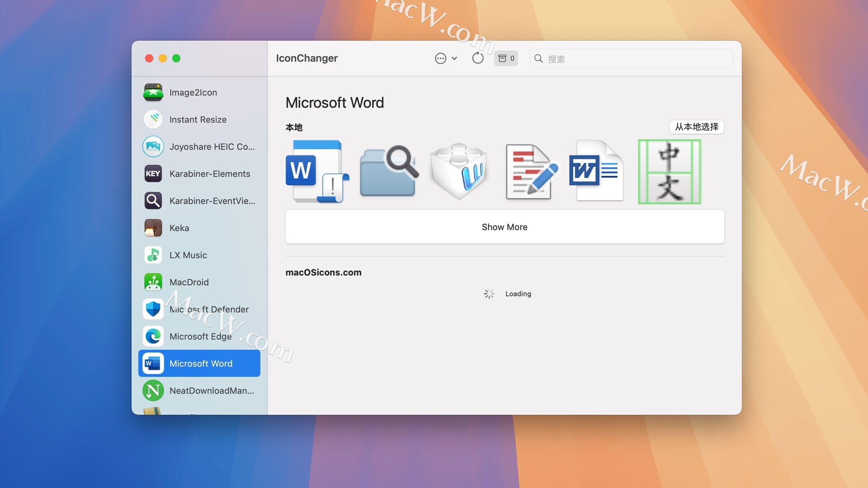Select Microsoft Edge in the app list
The width and height of the screenshot is (868, 488).
coord(199,336)
